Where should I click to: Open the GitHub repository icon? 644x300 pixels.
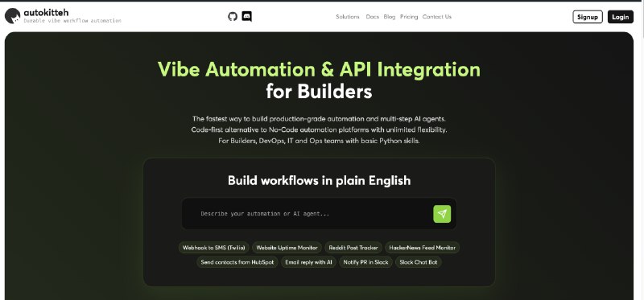233,16
